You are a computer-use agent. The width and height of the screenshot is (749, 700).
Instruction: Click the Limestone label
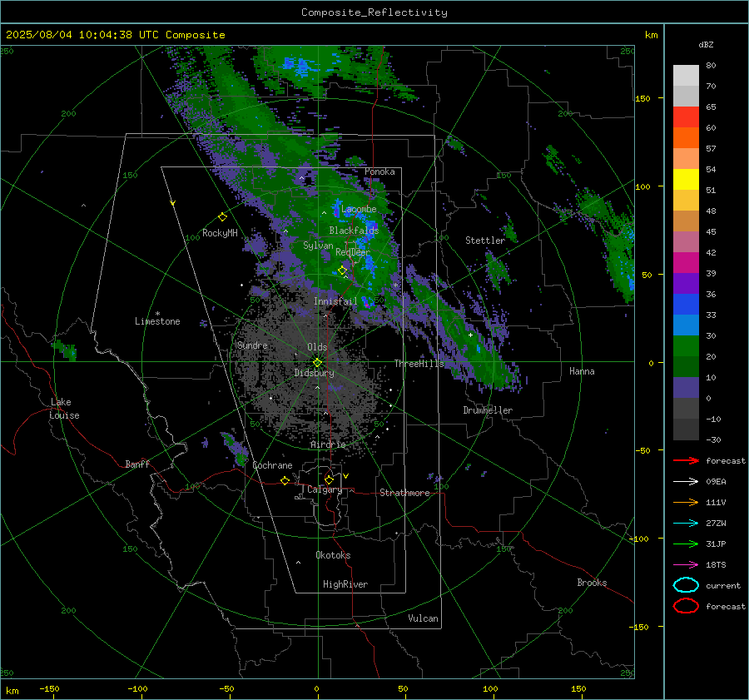coord(157,321)
